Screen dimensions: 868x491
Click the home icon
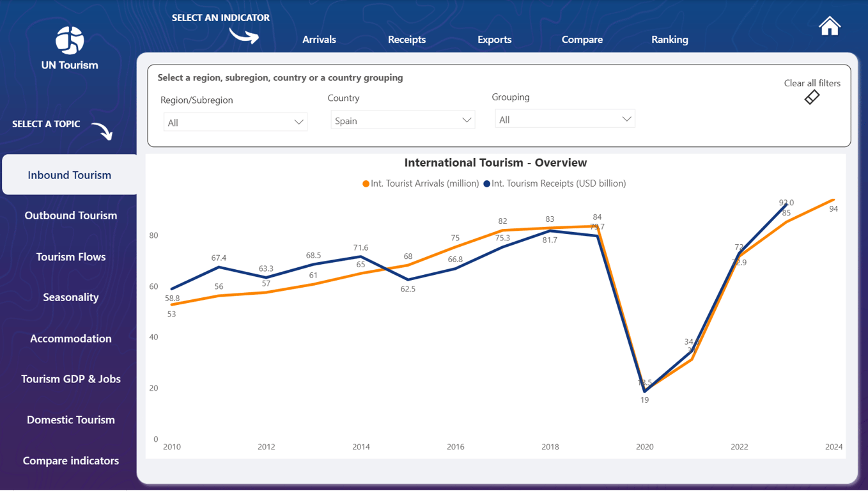tap(830, 26)
